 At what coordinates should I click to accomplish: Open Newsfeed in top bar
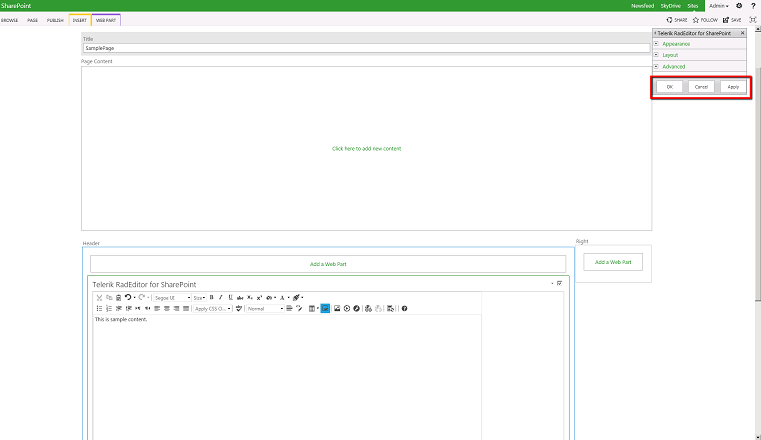pos(643,6)
